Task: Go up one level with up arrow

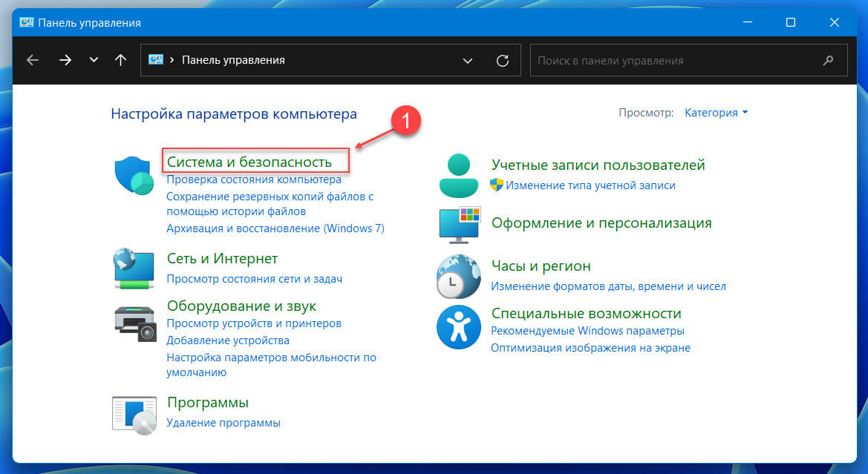Action: click(x=121, y=60)
